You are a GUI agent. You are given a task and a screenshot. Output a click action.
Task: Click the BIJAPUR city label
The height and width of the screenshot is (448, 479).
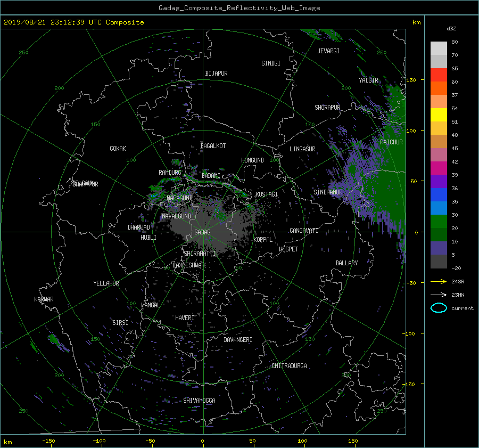[x=216, y=74]
